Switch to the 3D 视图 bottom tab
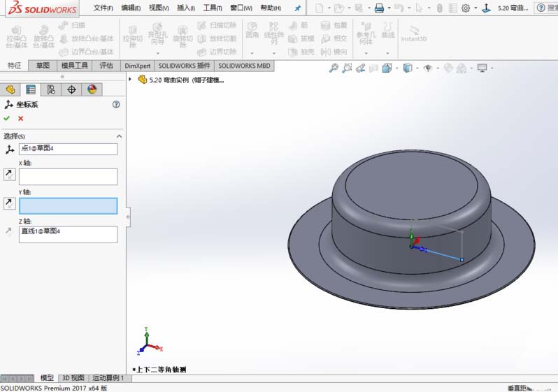The height and width of the screenshot is (392, 558). pyautogui.click(x=73, y=378)
